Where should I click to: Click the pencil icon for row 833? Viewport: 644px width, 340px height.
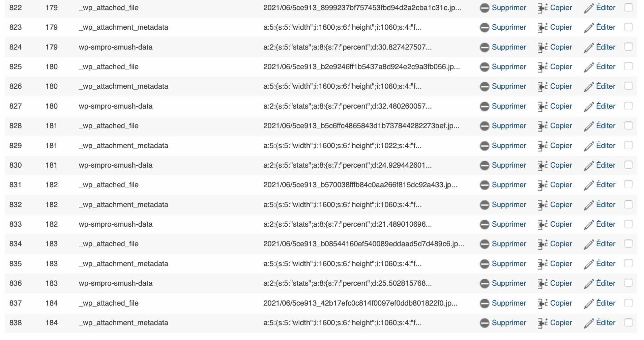589,225
